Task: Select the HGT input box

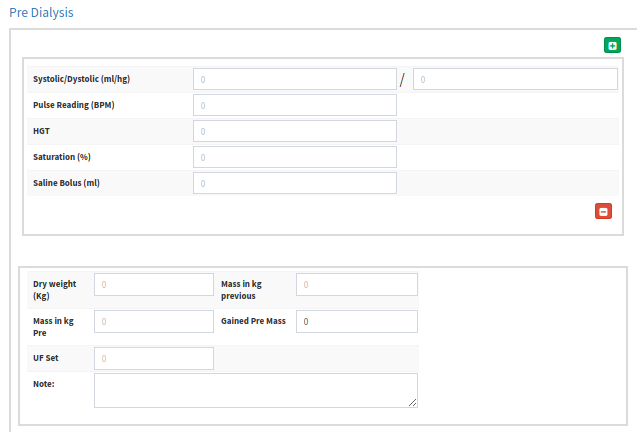Action: pyautogui.click(x=295, y=131)
